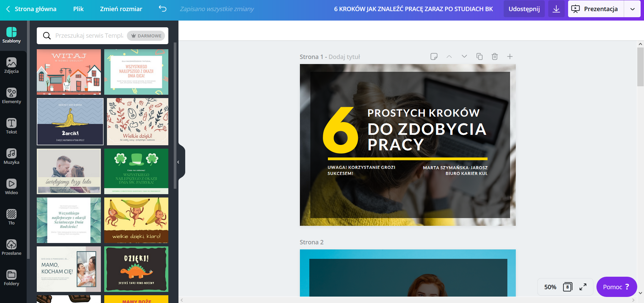Add notes to page 1
644x303 pixels.
tap(434, 57)
